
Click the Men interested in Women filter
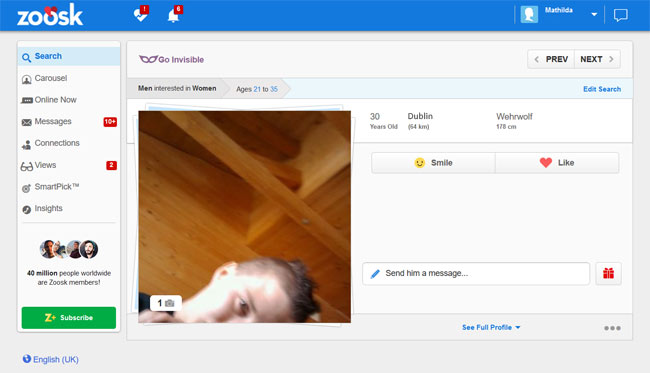coord(177,88)
